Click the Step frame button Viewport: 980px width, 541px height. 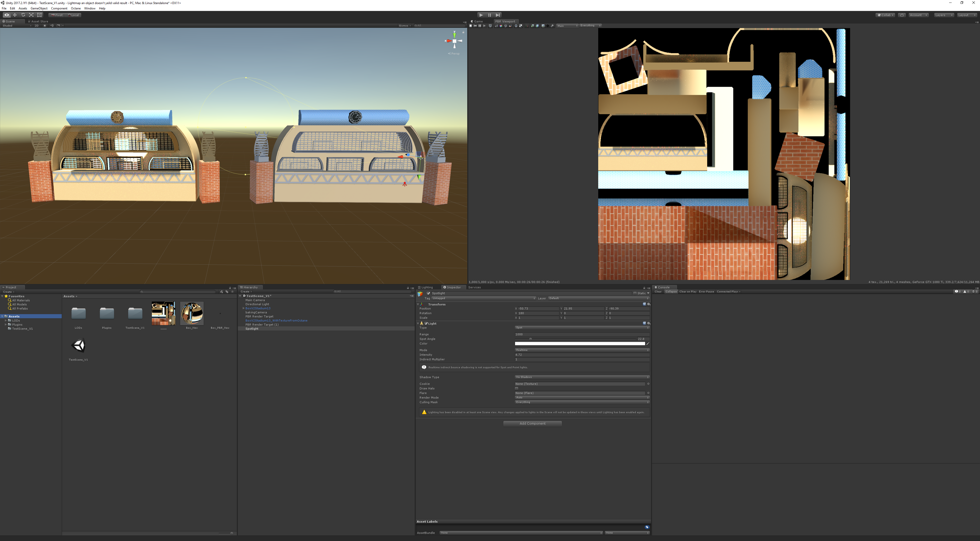[498, 15]
